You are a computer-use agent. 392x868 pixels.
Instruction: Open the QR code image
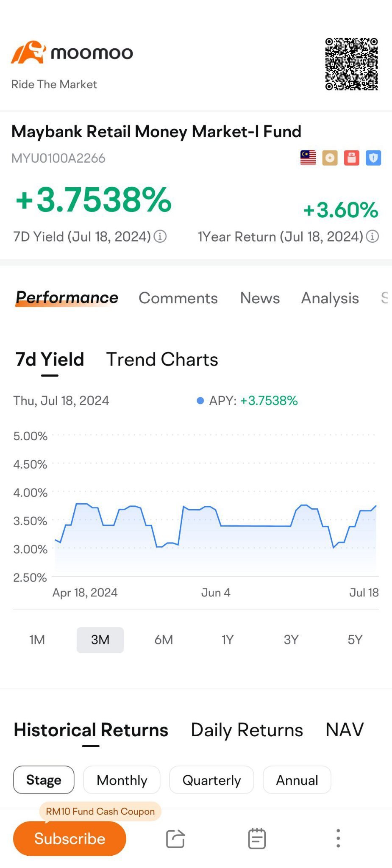[351, 64]
